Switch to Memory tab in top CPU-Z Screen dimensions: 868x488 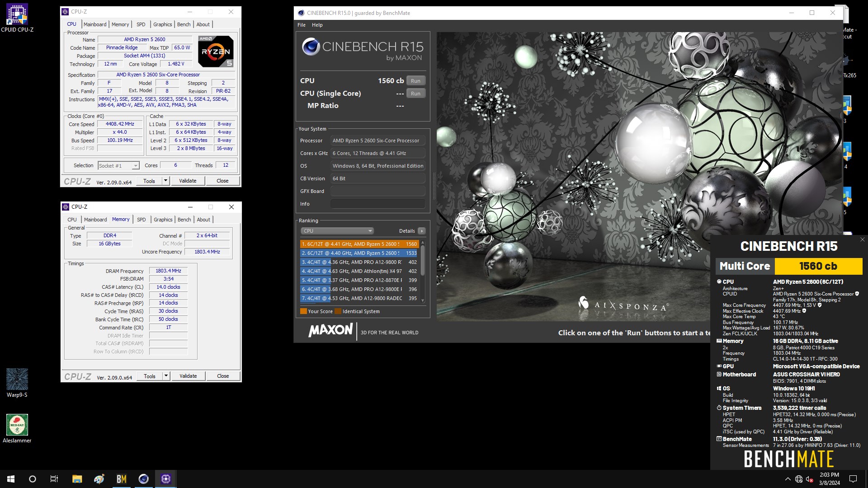(120, 24)
